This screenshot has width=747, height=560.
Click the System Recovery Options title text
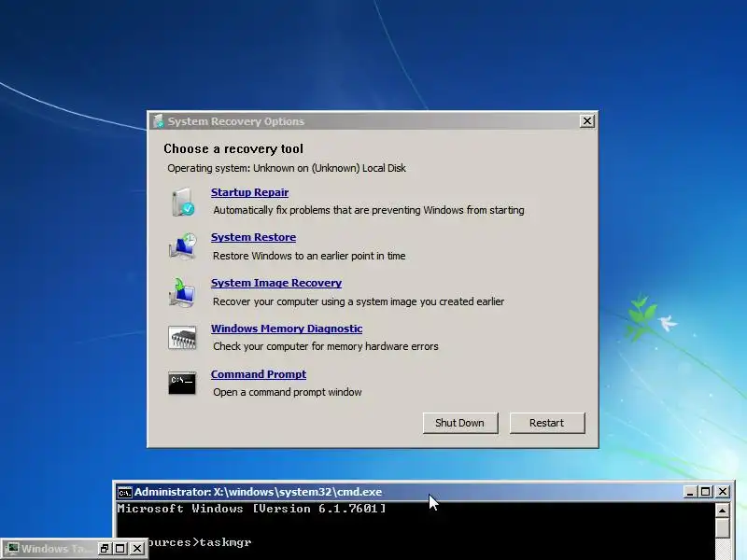(x=236, y=121)
